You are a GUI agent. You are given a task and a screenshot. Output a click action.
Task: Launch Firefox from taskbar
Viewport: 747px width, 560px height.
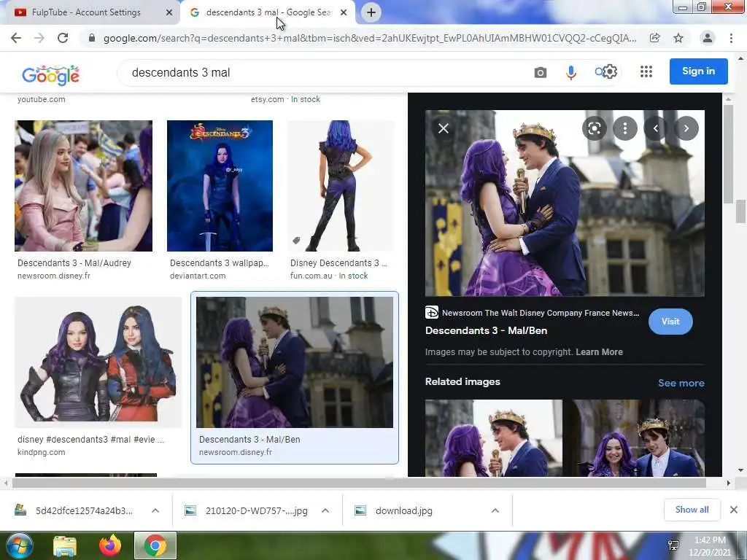point(110,545)
